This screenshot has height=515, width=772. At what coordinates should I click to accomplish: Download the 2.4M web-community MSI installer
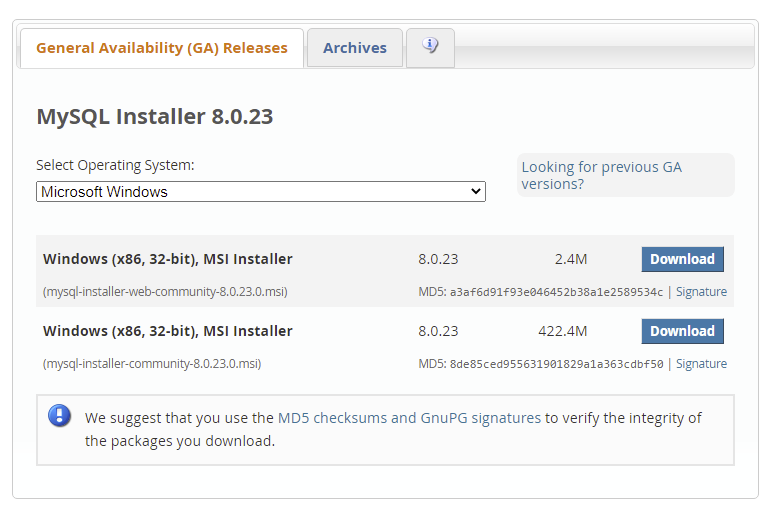[x=682, y=259]
